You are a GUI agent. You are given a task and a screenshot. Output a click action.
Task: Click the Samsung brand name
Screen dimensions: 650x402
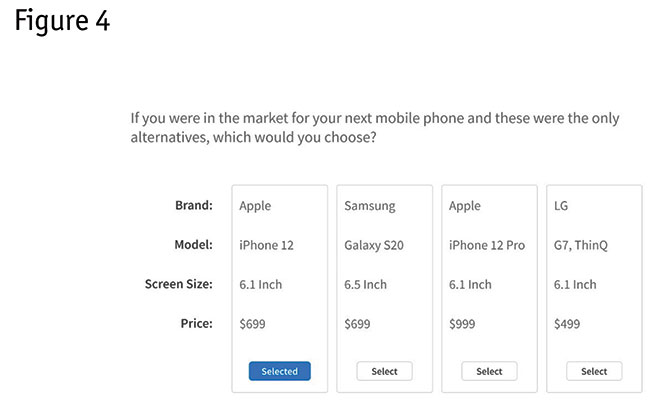pyautogui.click(x=370, y=206)
